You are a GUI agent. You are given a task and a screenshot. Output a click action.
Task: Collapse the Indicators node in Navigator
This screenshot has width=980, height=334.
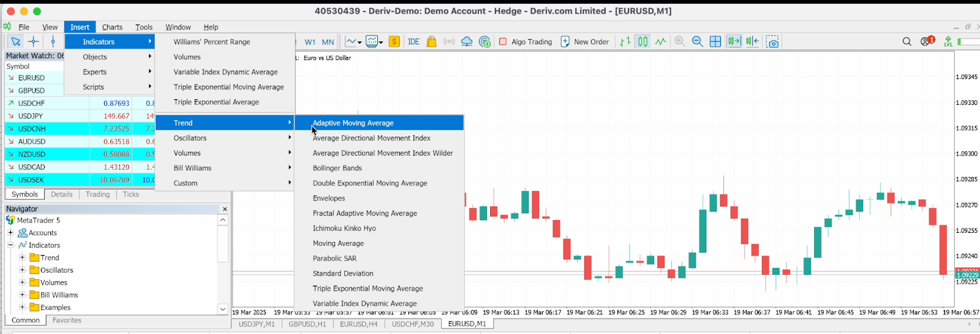(10, 245)
